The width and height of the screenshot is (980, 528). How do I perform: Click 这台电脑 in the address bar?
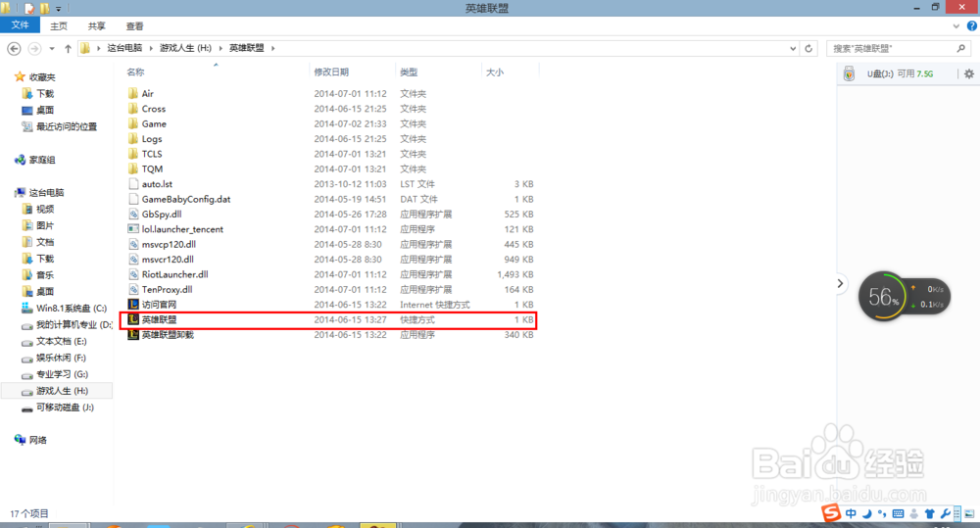(124, 47)
